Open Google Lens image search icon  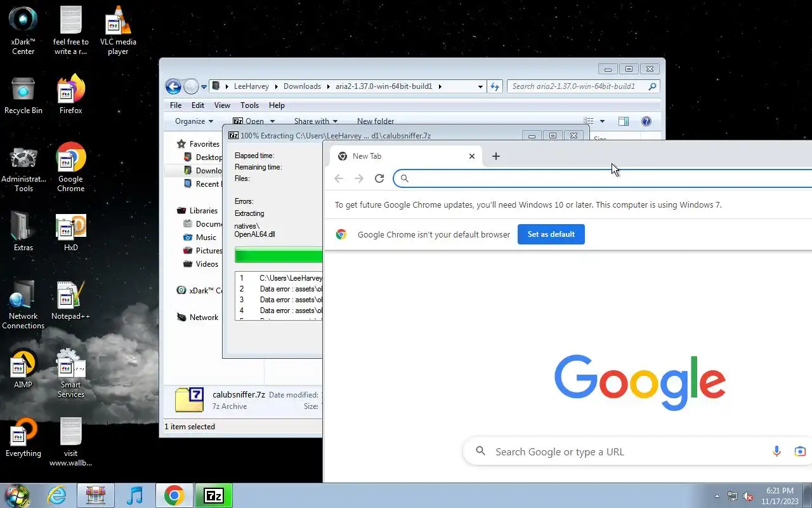[800, 451]
